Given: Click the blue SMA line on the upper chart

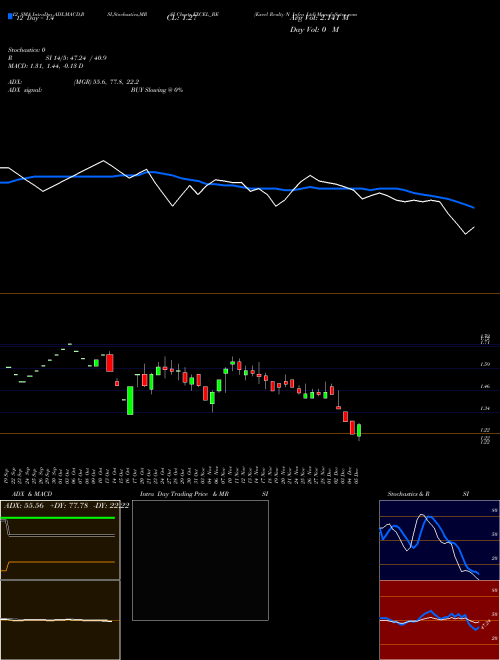Looking at the screenshot, I should (236, 186).
